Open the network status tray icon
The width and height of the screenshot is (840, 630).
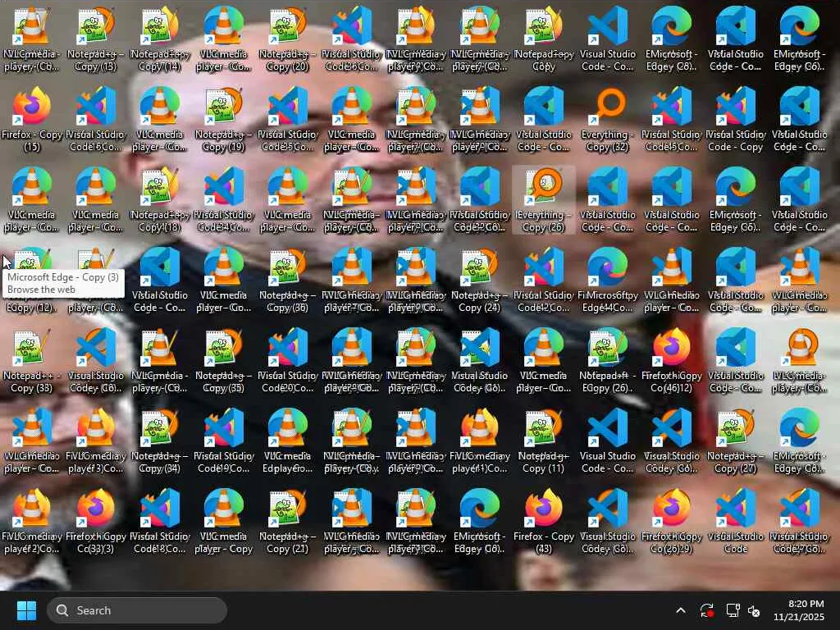click(x=733, y=610)
